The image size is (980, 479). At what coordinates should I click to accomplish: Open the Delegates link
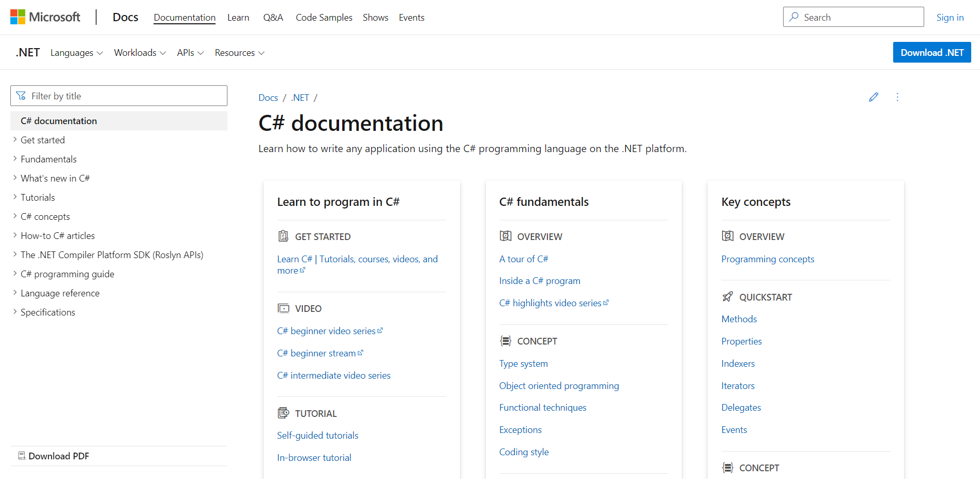741,407
